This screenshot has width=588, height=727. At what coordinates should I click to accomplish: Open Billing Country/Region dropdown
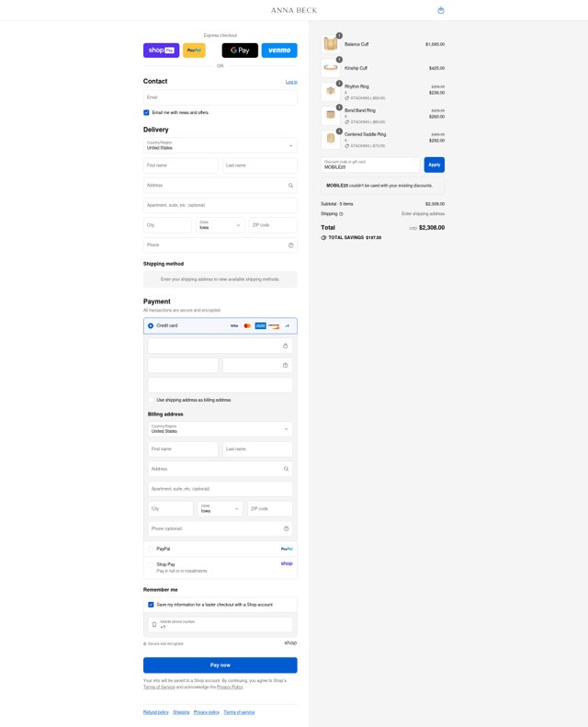tap(220, 429)
